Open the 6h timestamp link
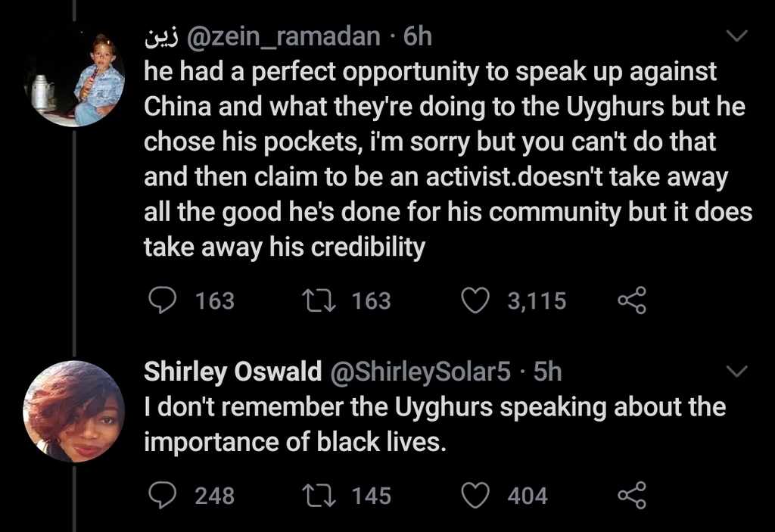 pos(418,36)
